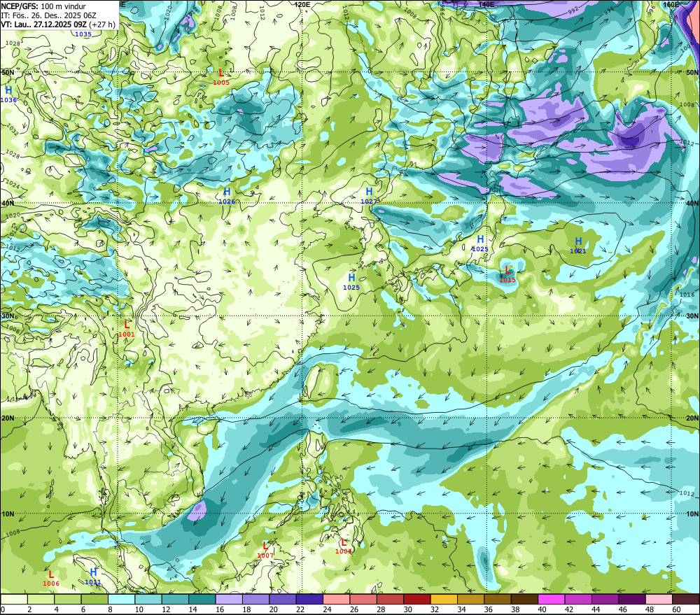
Task: Select the H 1026 high pressure marker
Action: (x=227, y=196)
